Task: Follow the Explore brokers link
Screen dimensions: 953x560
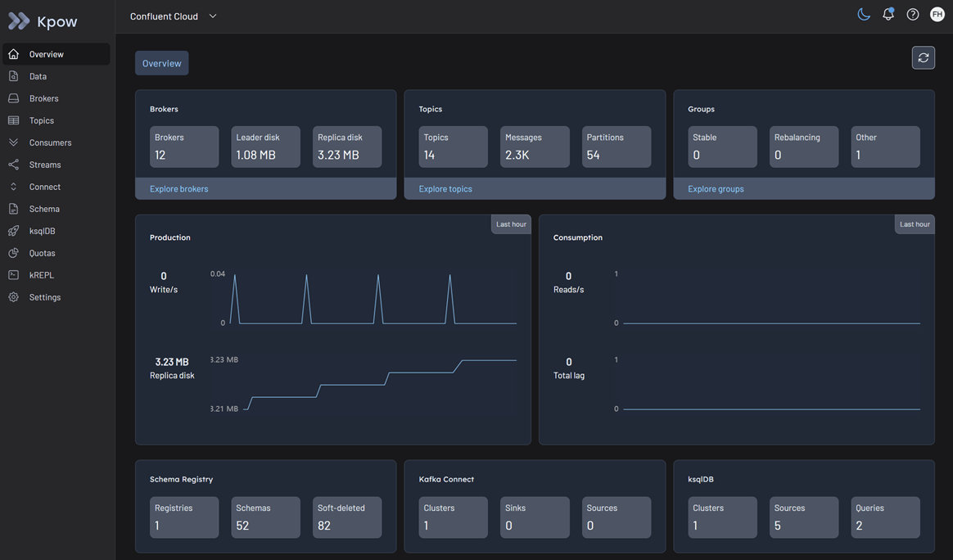Action: tap(178, 189)
